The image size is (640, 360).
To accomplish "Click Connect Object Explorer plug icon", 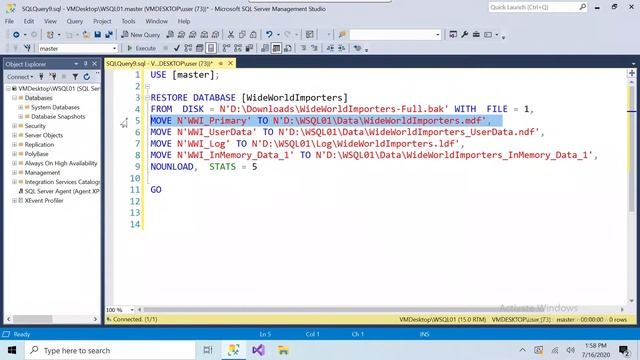I will pyautogui.click(x=41, y=77).
